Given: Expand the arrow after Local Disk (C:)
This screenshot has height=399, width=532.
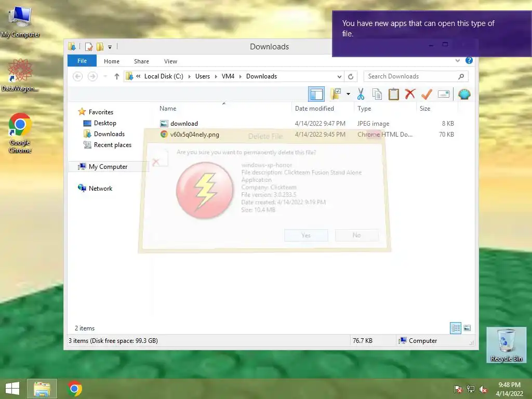Looking at the screenshot, I should click(x=189, y=76).
